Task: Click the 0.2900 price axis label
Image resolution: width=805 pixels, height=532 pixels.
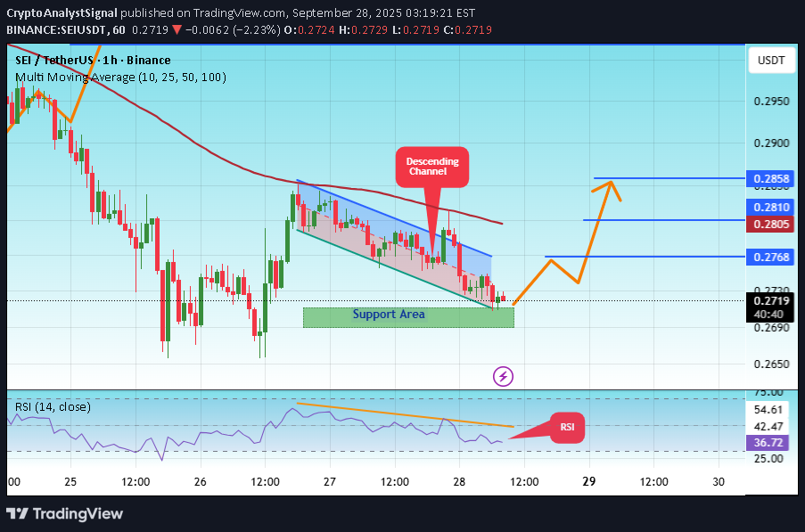Action: point(771,143)
